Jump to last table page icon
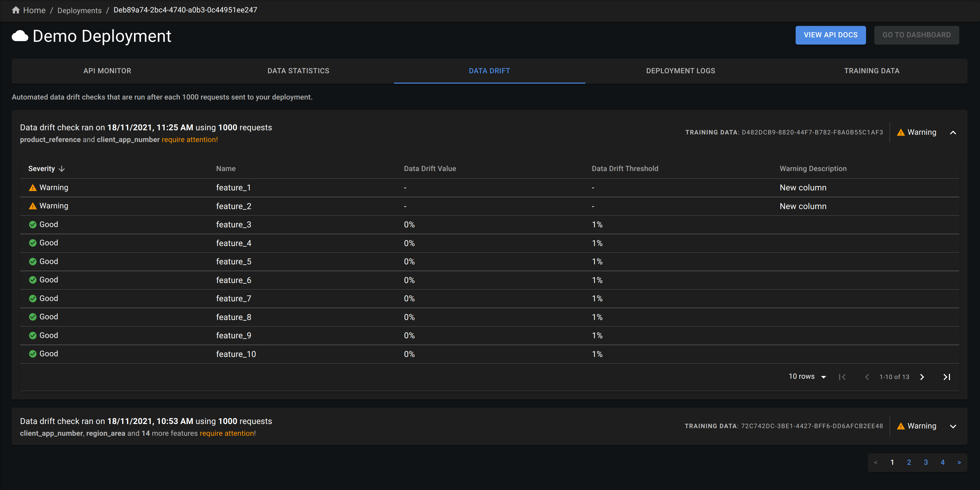Screen dimensions: 980x490 click(x=947, y=377)
